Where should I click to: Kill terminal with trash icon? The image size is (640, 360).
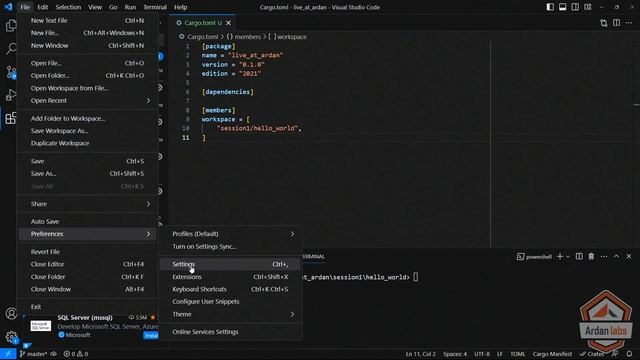click(591, 256)
